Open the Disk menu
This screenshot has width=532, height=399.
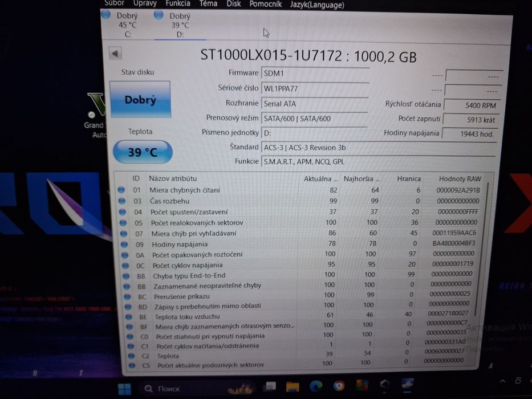coord(233,4)
